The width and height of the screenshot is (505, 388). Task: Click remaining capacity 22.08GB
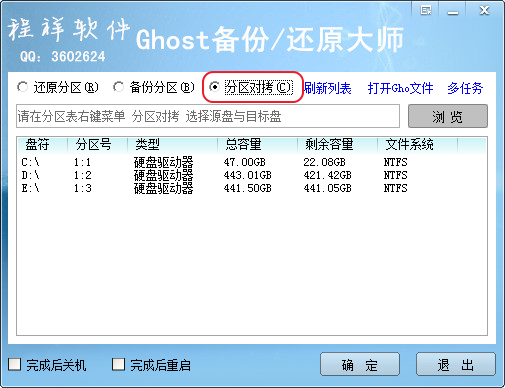click(x=324, y=162)
